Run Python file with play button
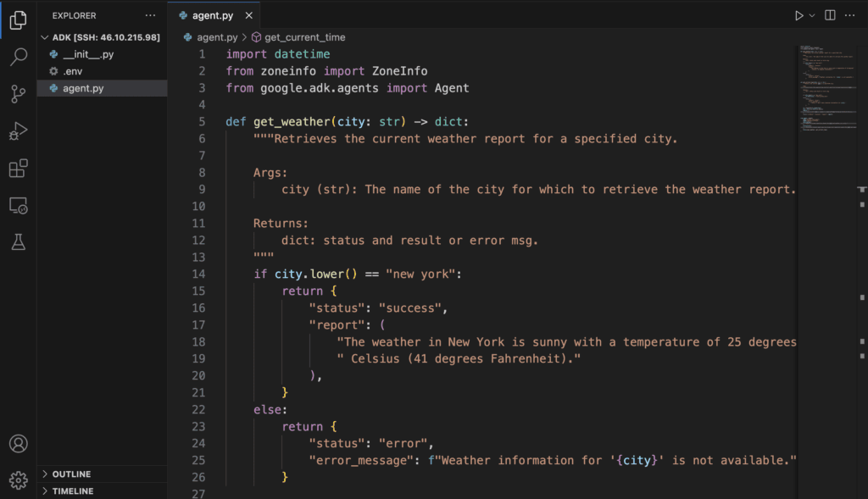The image size is (868, 499). tap(798, 15)
